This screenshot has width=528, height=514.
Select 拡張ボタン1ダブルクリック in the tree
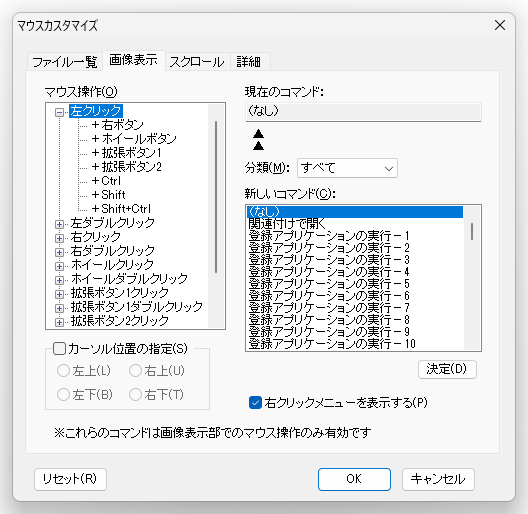[x=136, y=307]
